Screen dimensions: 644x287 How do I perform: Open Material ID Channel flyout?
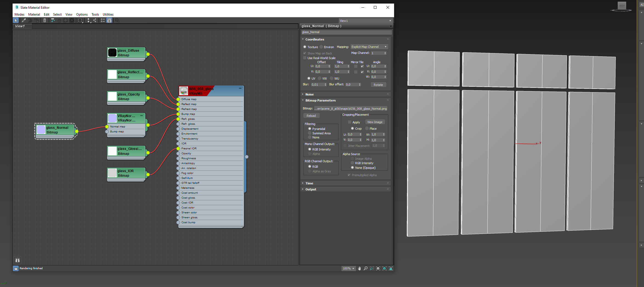pos(80,21)
